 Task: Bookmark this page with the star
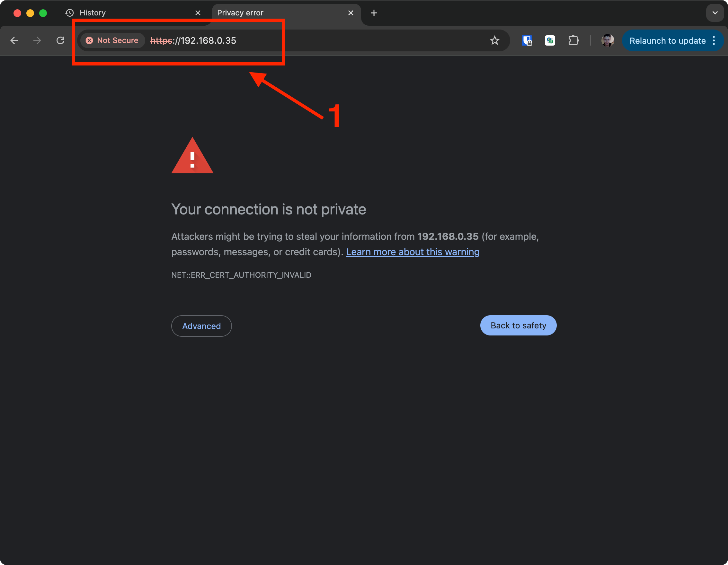(494, 41)
